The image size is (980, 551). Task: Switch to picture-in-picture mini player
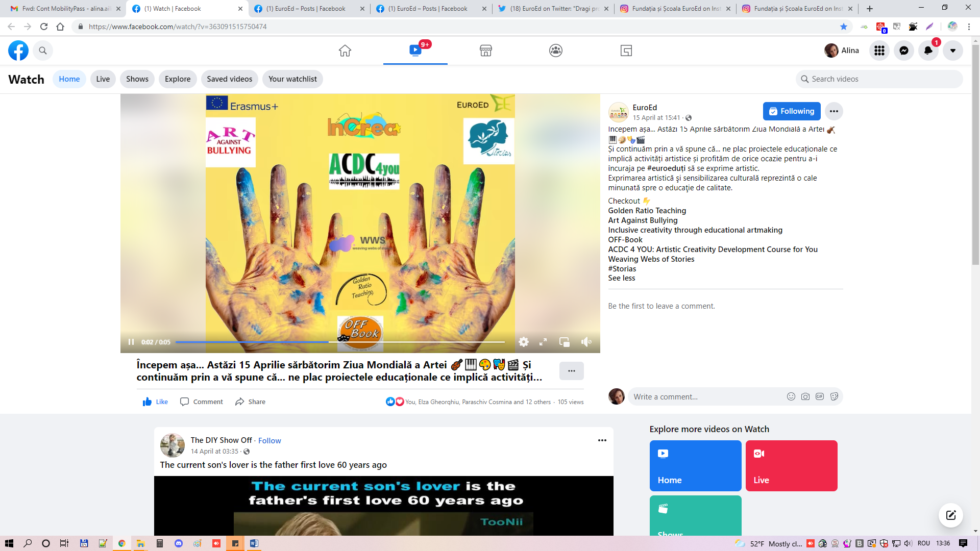coord(565,342)
